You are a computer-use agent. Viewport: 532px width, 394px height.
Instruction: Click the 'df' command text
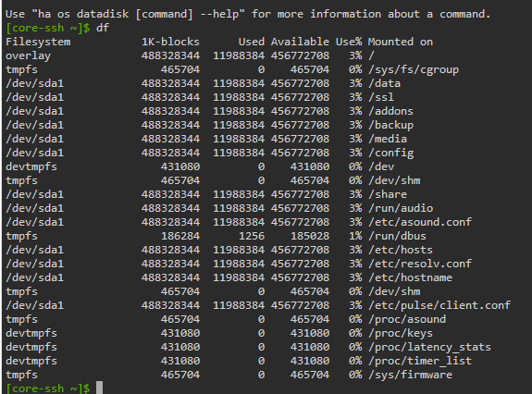click(x=103, y=28)
